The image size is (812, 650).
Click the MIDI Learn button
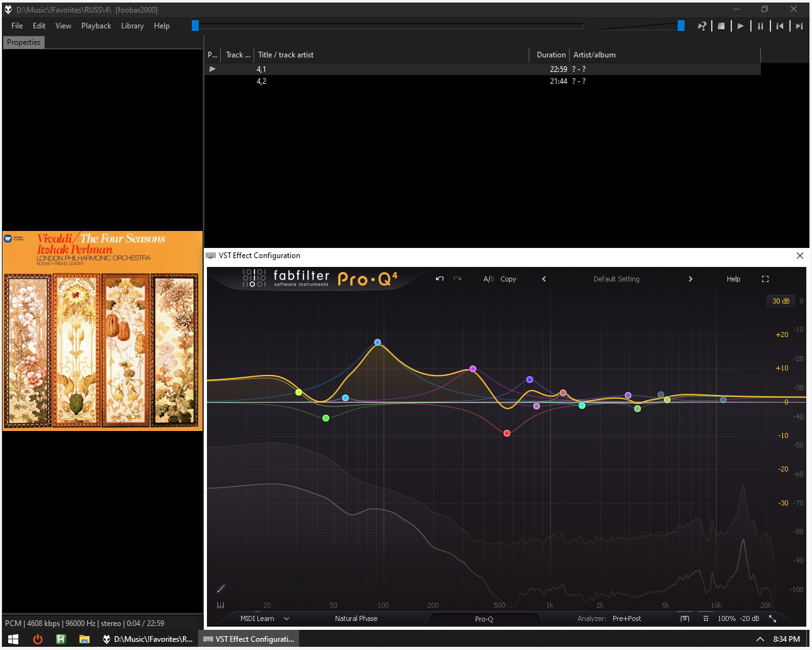click(x=257, y=618)
